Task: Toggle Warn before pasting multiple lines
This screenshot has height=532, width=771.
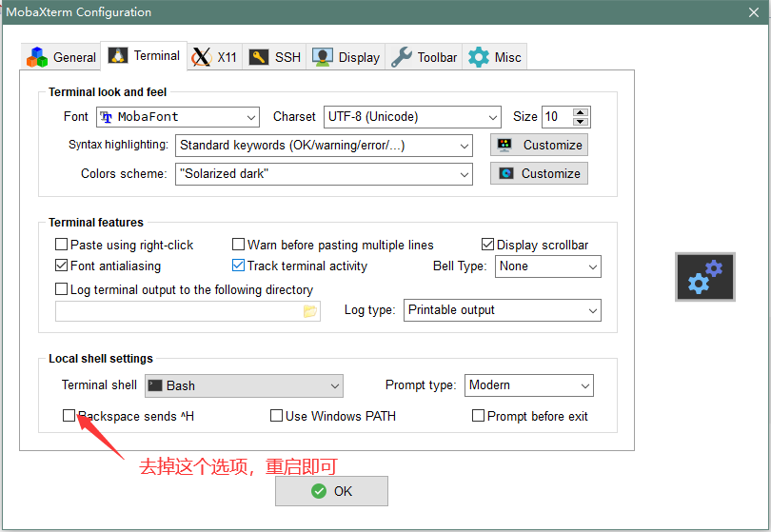Action: point(238,245)
